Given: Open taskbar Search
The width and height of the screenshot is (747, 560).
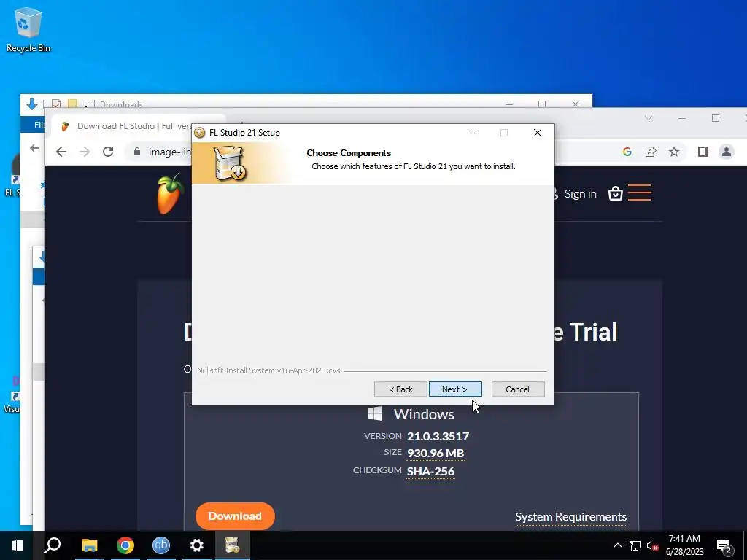Looking at the screenshot, I should coord(53,545).
